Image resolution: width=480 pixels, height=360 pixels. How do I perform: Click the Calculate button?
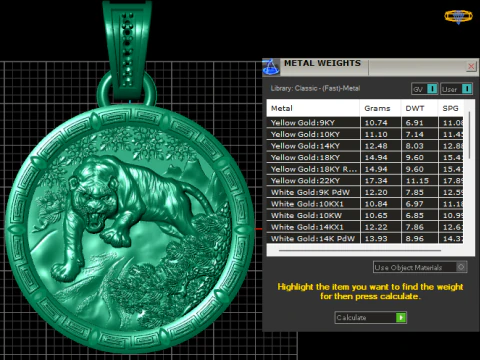pos(370,317)
